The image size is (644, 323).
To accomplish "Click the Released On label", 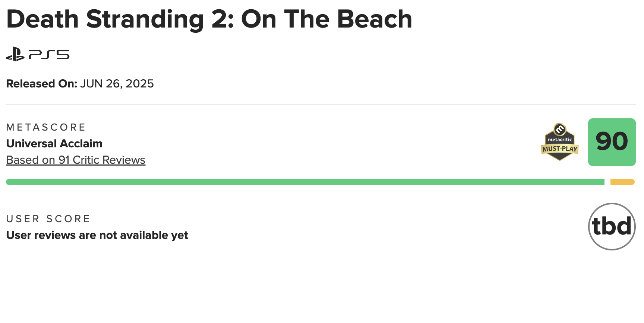I will pos(41,84).
